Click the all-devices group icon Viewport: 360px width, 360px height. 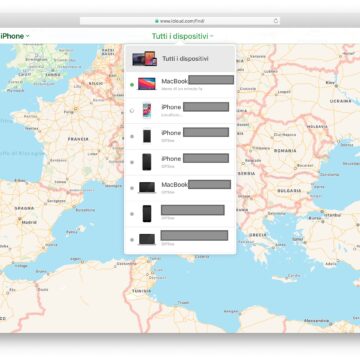point(144,59)
